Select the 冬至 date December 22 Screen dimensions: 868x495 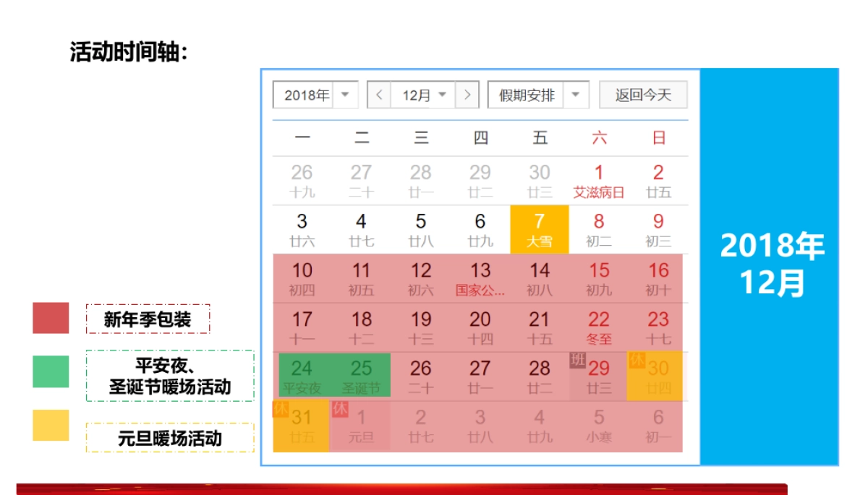[x=598, y=326]
